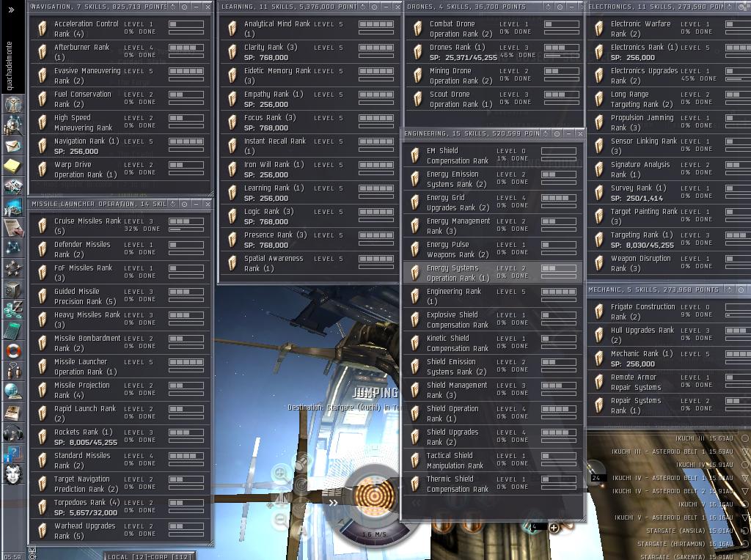The width and height of the screenshot is (751, 560).
Task: Select the Torpedoes Rank skill row
Action: 120,507
